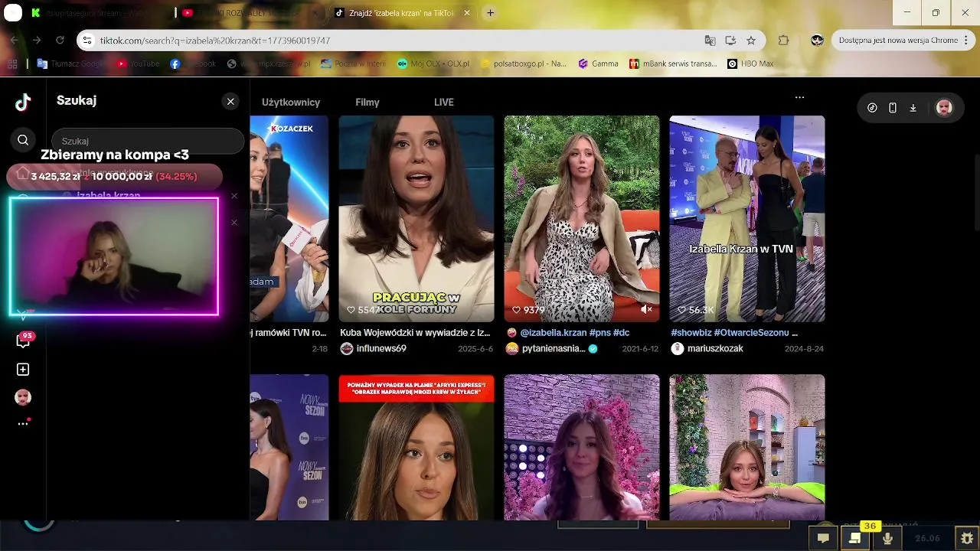Image resolution: width=980 pixels, height=551 pixels.
Task: Open the profile avatar in left sidebar
Action: coord(23,397)
